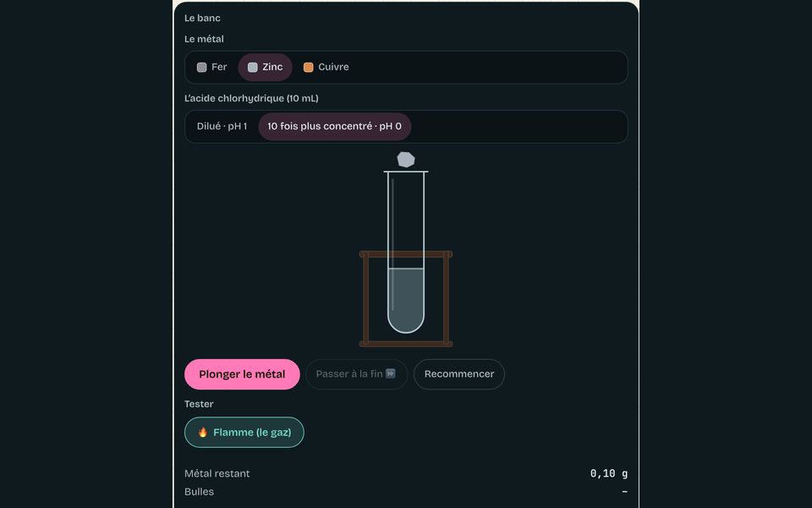The height and width of the screenshot is (508, 812).
Task: Click the light grey Zinc swatch
Action: click(x=253, y=68)
